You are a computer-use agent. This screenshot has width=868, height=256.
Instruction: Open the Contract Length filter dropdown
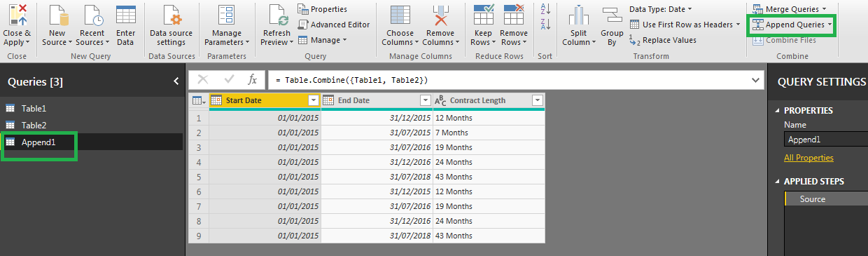click(538, 100)
